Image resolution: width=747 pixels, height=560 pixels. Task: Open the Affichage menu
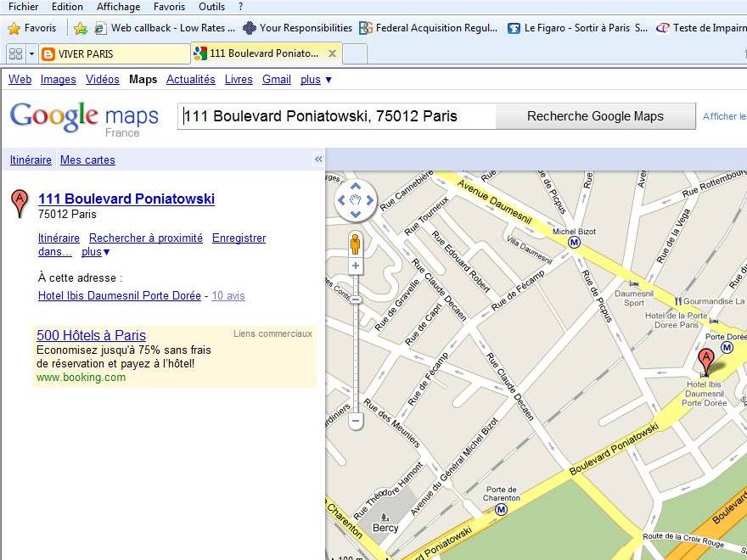tap(118, 7)
